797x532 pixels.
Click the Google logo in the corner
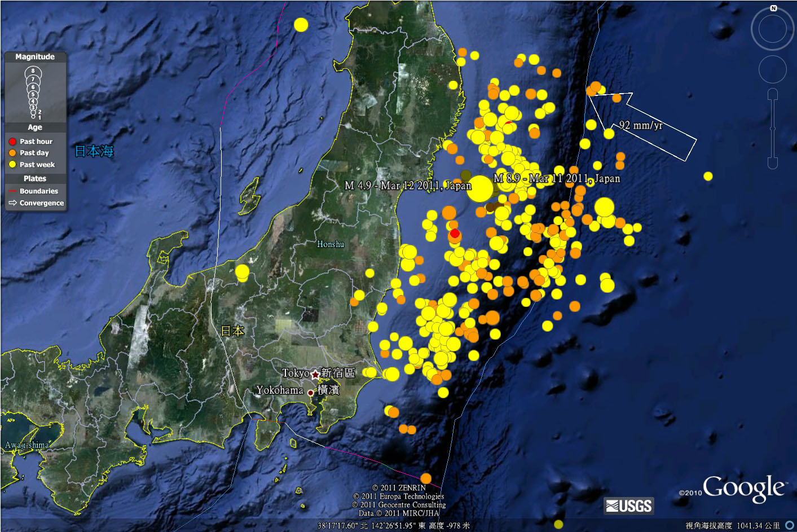(743, 488)
